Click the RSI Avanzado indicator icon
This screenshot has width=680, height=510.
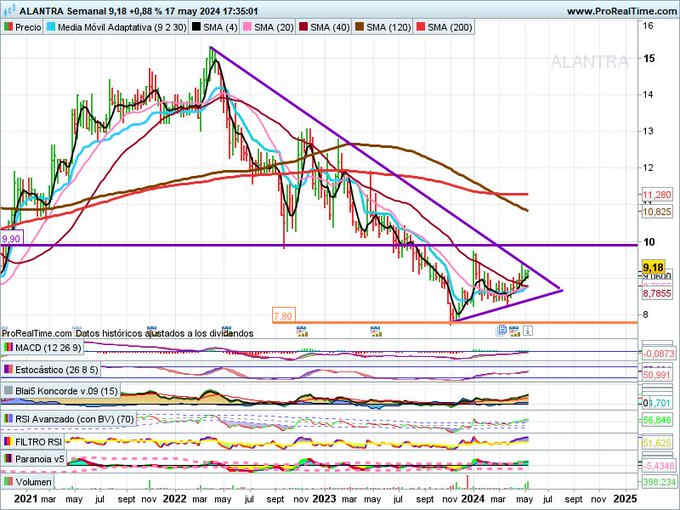click(8, 419)
